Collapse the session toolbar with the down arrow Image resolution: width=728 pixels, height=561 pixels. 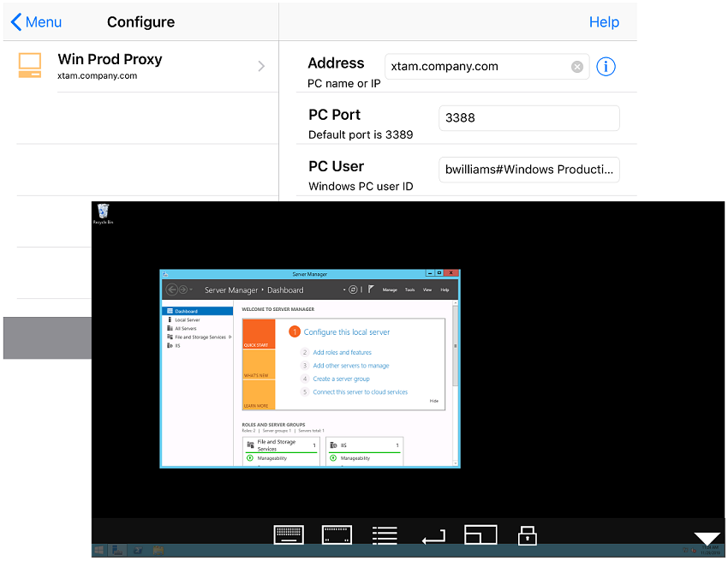tap(706, 538)
